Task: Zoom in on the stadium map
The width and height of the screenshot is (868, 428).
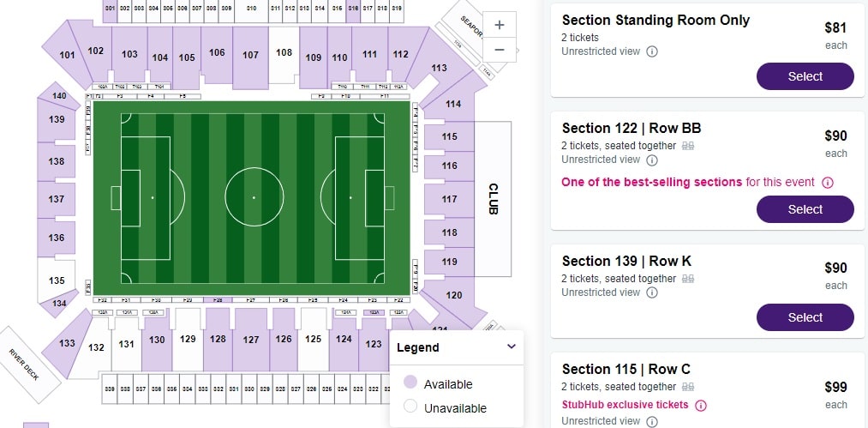Action: 500,26
